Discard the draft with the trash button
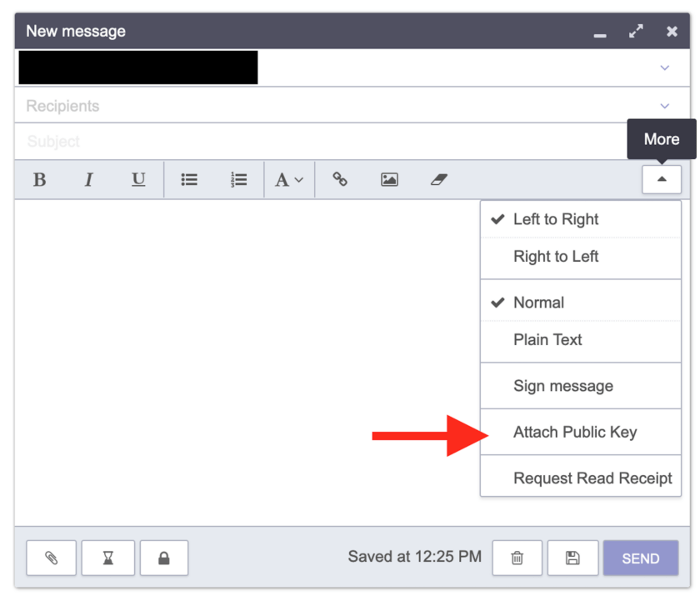The image size is (700, 596). coord(517,558)
